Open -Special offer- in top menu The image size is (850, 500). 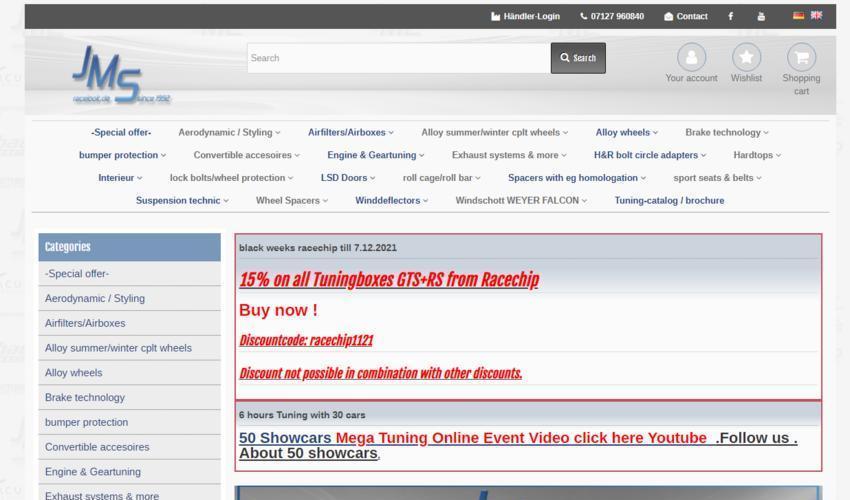(x=121, y=132)
